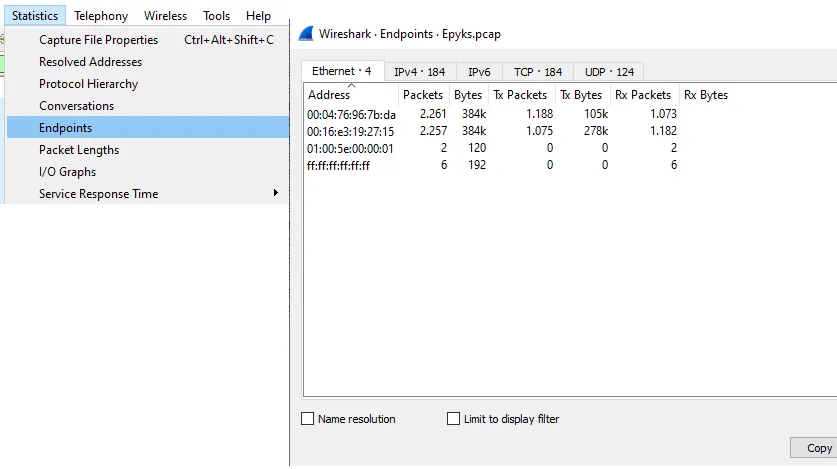The image size is (837, 469).
Task: Sort by the Address column header
Action: (351, 94)
